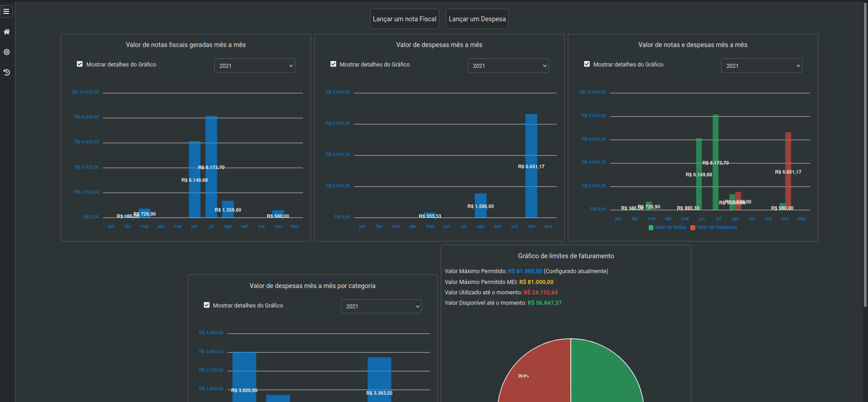Viewport: 868px width, 402px height.
Task: Click blue R$ 81.000,00 configured value
Action: pos(525,271)
